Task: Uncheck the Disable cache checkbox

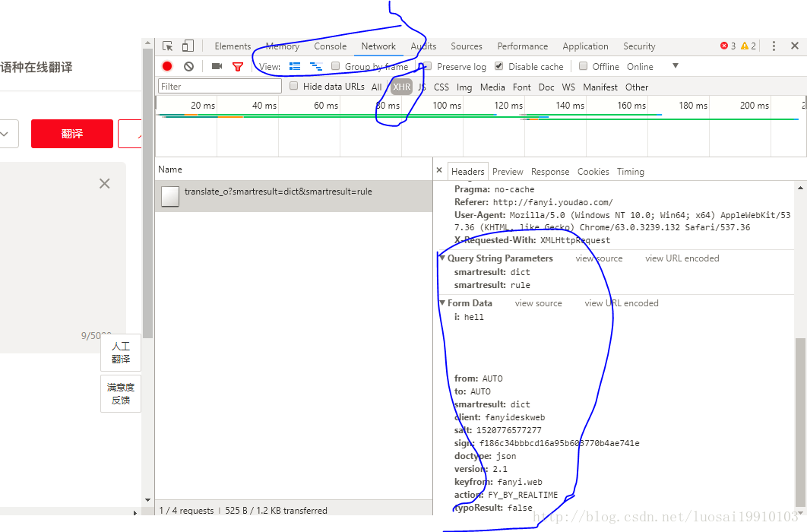Action: pyautogui.click(x=498, y=66)
